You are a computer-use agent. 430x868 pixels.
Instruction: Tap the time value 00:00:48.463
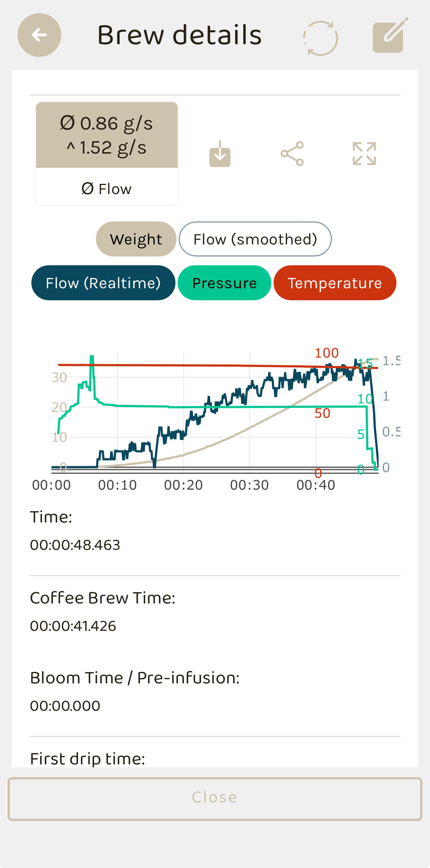tap(75, 545)
